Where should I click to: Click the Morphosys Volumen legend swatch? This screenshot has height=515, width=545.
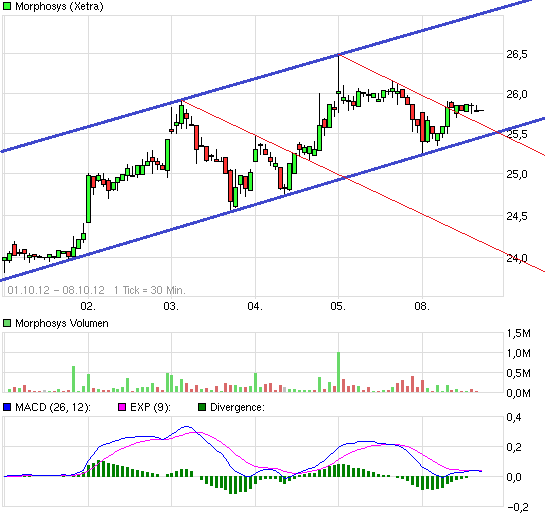tap(7, 323)
